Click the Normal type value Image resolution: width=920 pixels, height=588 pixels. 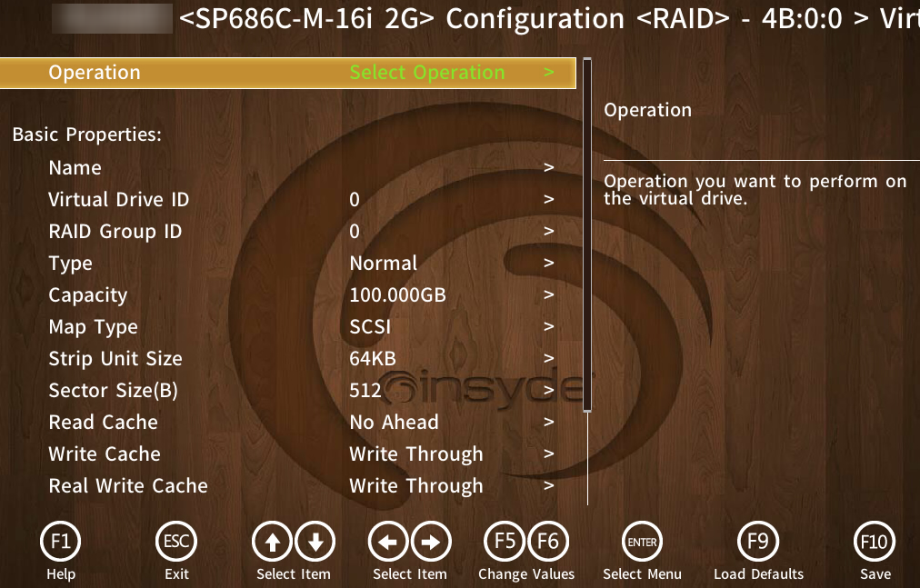pyautogui.click(x=383, y=263)
